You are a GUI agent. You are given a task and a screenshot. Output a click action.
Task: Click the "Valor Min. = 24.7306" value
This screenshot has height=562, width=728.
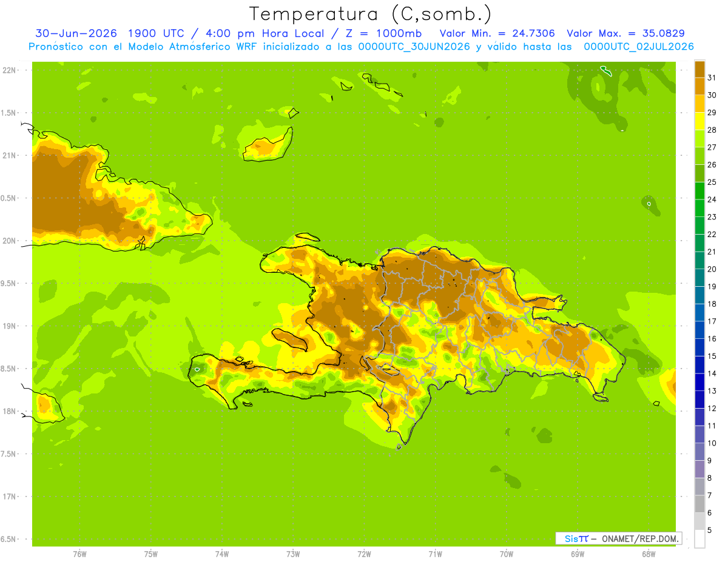[x=497, y=33]
